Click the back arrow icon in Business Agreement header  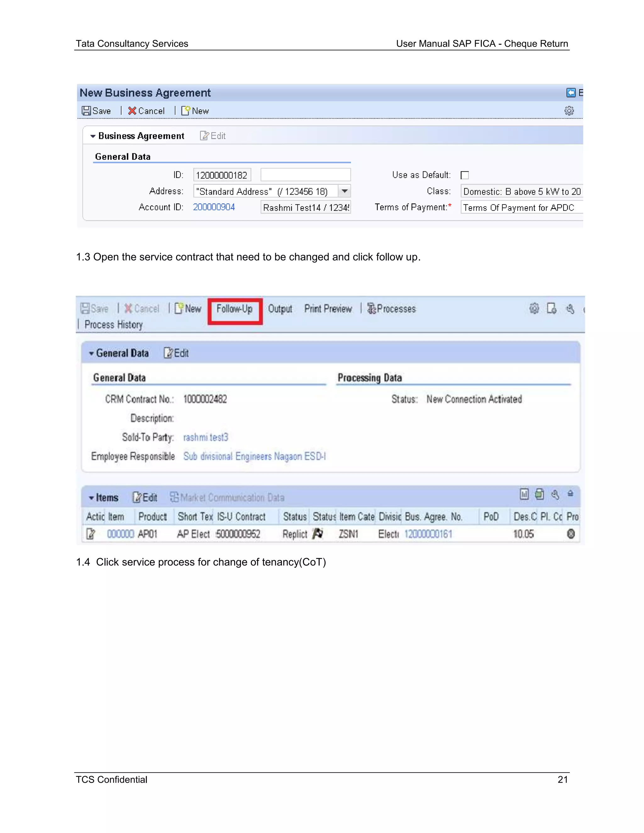tap(571, 93)
